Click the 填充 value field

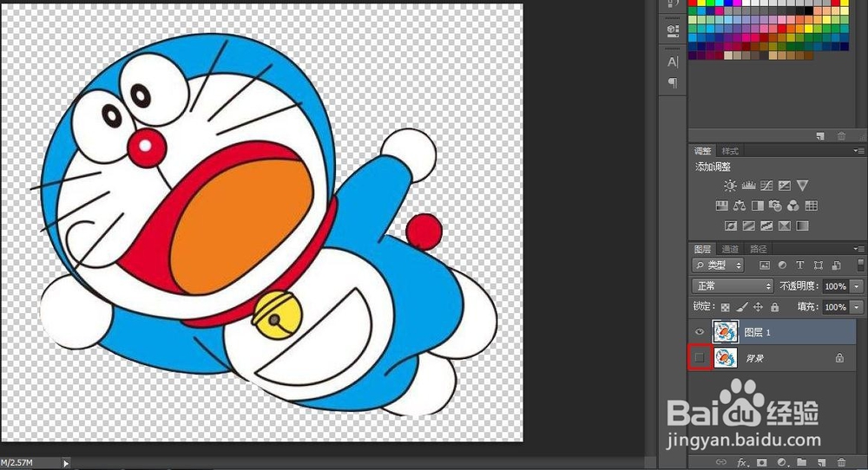pos(835,307)
